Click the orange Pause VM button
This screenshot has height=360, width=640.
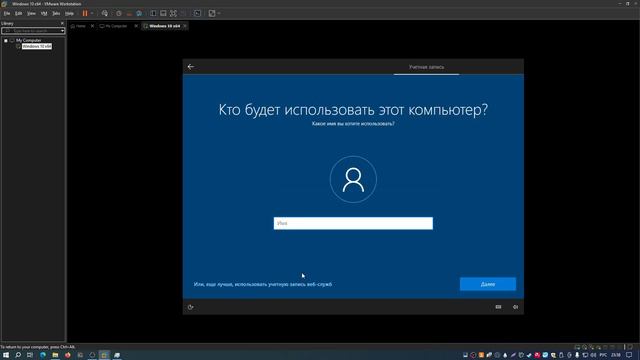point(85,13)
